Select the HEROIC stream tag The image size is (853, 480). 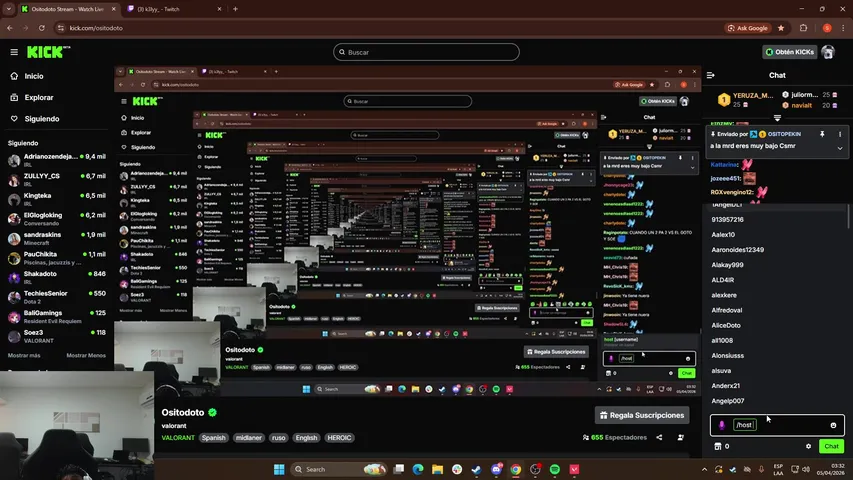339,438
